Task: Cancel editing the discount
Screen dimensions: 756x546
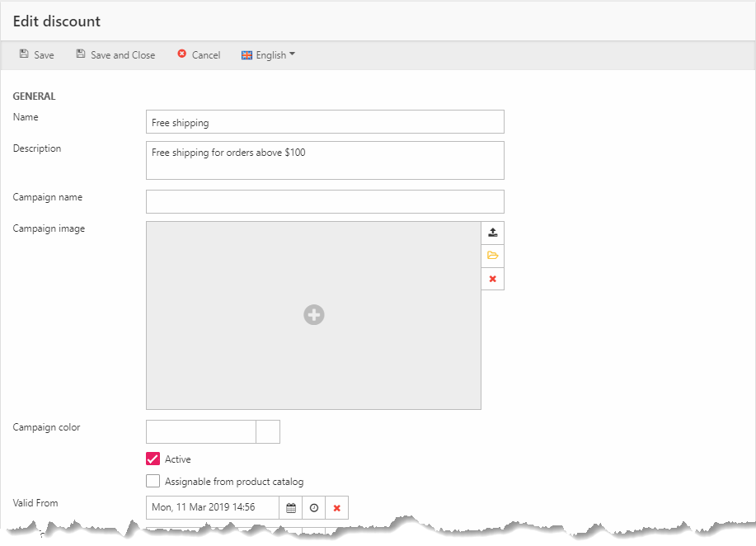Action: [x=199, y=55]
